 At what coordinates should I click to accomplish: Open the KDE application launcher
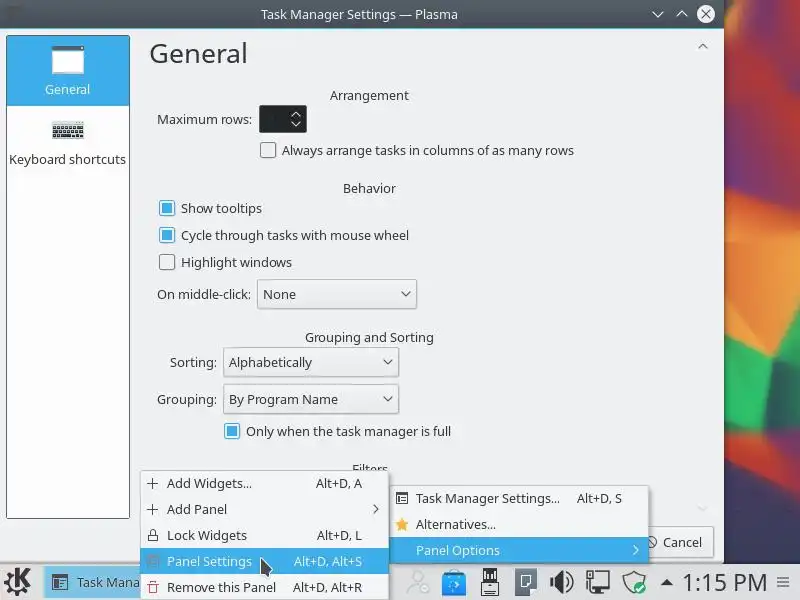(x=18, y=582)
